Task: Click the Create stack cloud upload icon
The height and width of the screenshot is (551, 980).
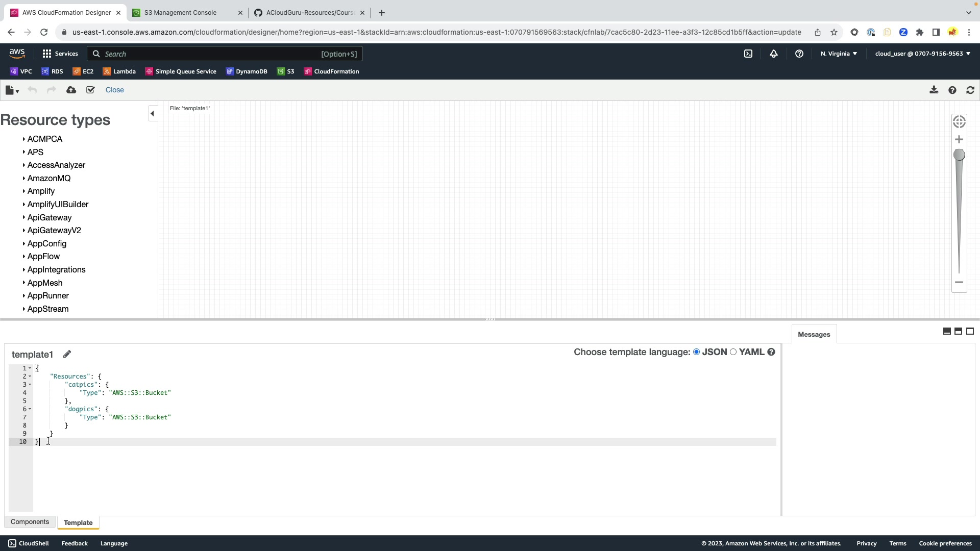Action: click(71, 90)
